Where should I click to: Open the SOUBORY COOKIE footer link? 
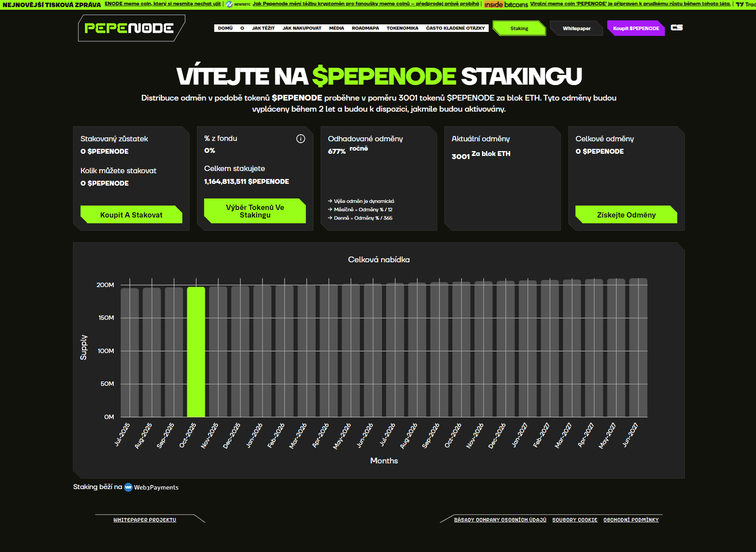coord(575,520)
